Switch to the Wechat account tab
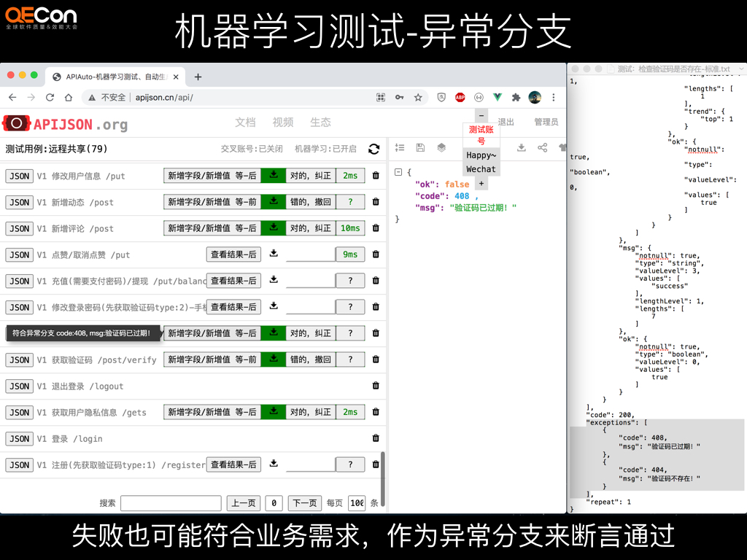This screenshot has width=747, height=560. [x=481, y=168]
